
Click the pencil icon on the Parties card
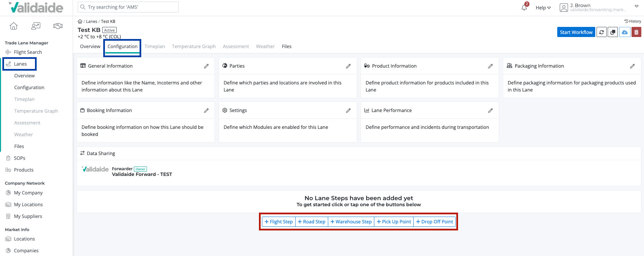(348, 66)
